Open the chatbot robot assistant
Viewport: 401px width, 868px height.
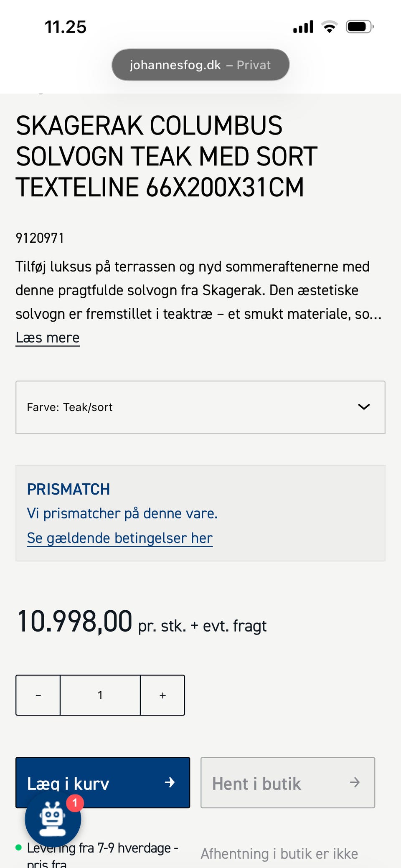pyautogui.click(x=53, y=819)
